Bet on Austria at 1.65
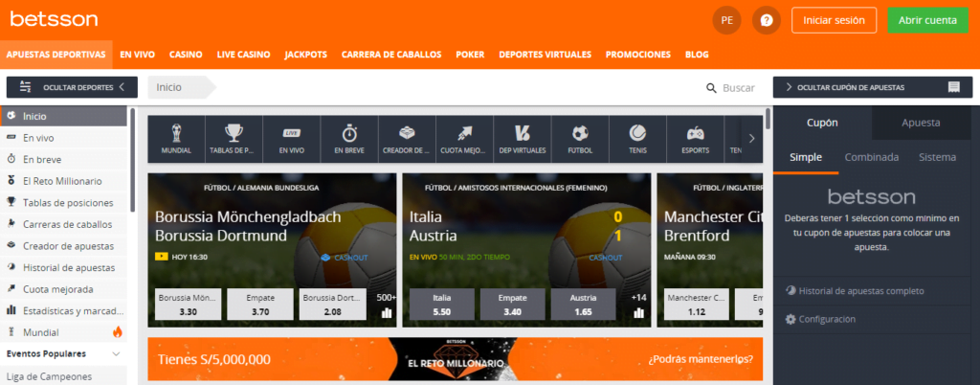The width and height of the screenshot is (980, 385). [584, 305]
